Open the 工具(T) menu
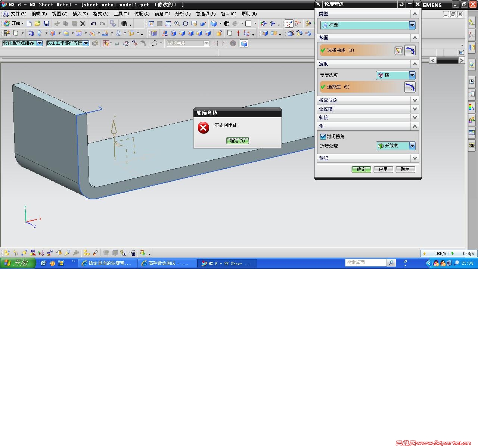478x448 pixels. tap(121, 14)
